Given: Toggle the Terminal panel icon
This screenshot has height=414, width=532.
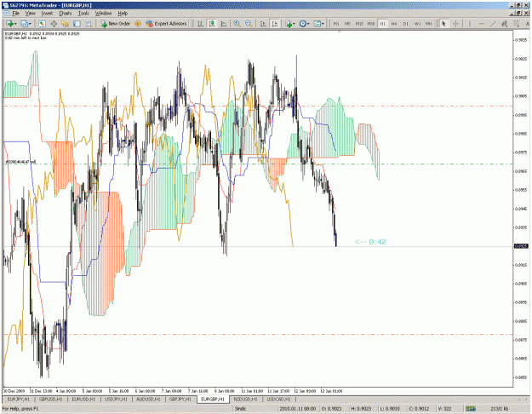Looking at the screenshot, I should (x=77, y=24).
